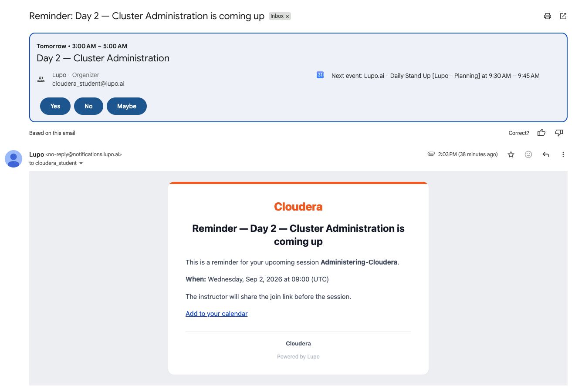Click the 2:03 PM timestamp

point(468,154)
